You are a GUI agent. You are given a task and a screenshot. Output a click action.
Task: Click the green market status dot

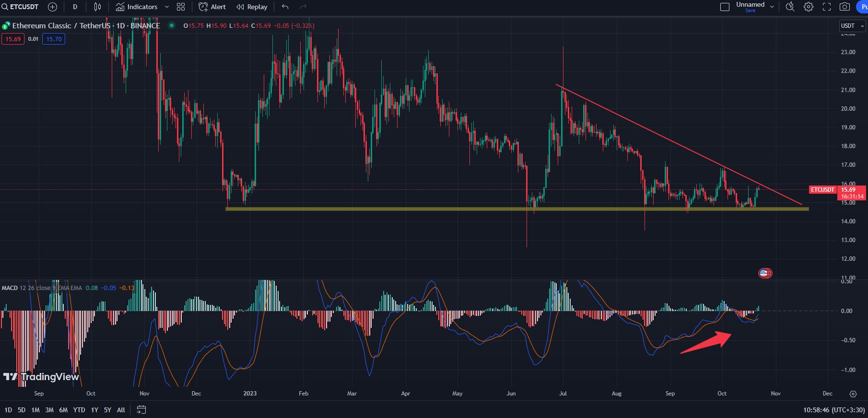tap(171, 25)
